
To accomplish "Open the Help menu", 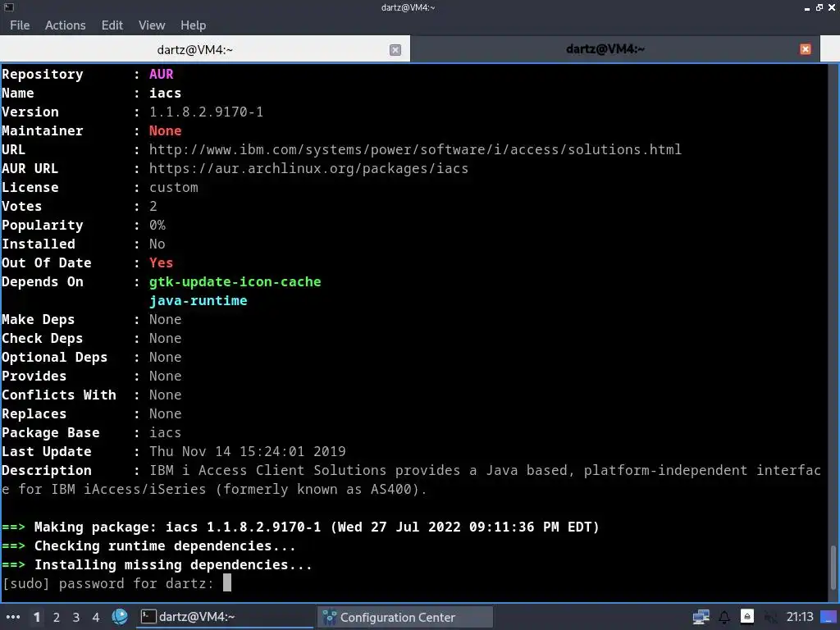I will pyautogui.click(x=193, y=25).
